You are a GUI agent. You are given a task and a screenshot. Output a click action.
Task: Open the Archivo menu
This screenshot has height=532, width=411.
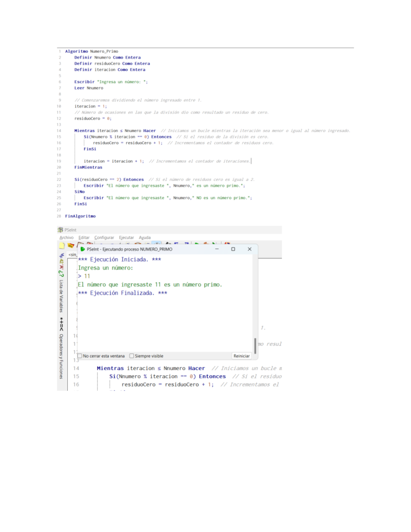(x=66, y=238)
